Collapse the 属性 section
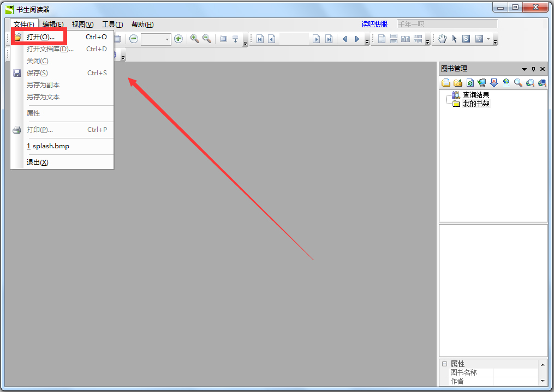 point(444,364)
